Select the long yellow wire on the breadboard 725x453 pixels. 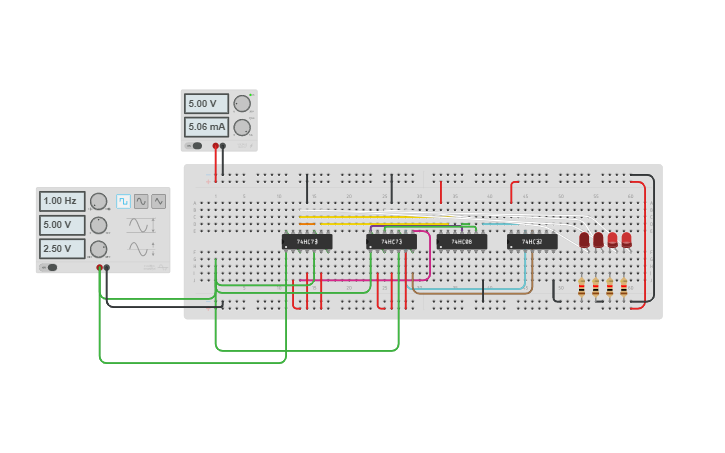[375, 216]
